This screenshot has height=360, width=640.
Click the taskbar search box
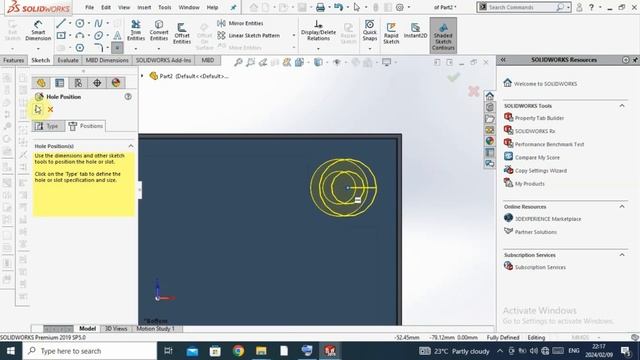click(90, 351)
